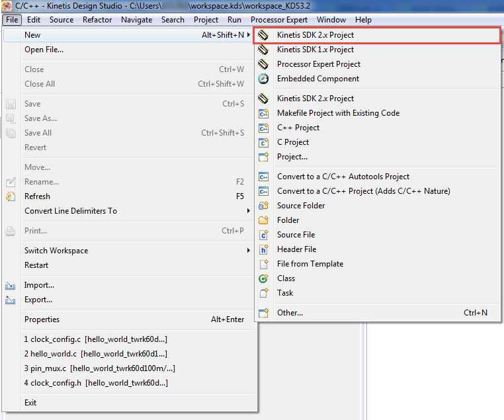Screen dimensions: 504x420
Task: Click the Import icon in the File menu
Action: [11, 285]
